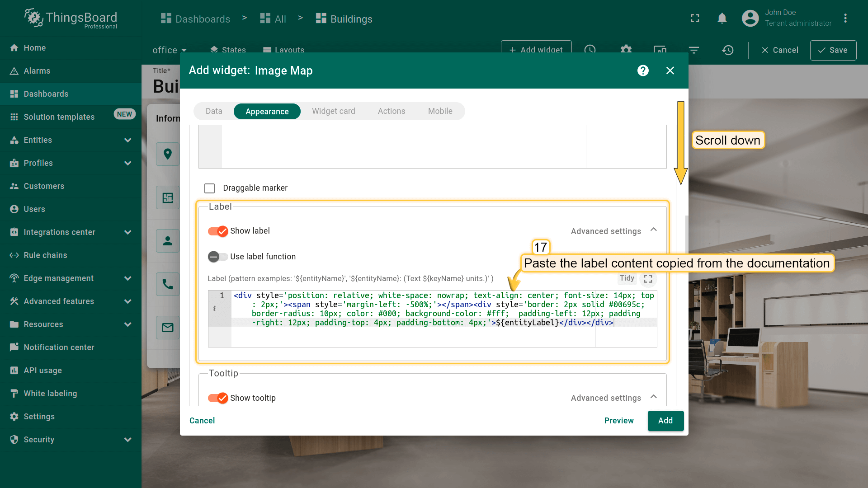This screenshot has width=868, height=488.
Task: Collapse the Label Advanced settings section
Action: tap(653, 230)
